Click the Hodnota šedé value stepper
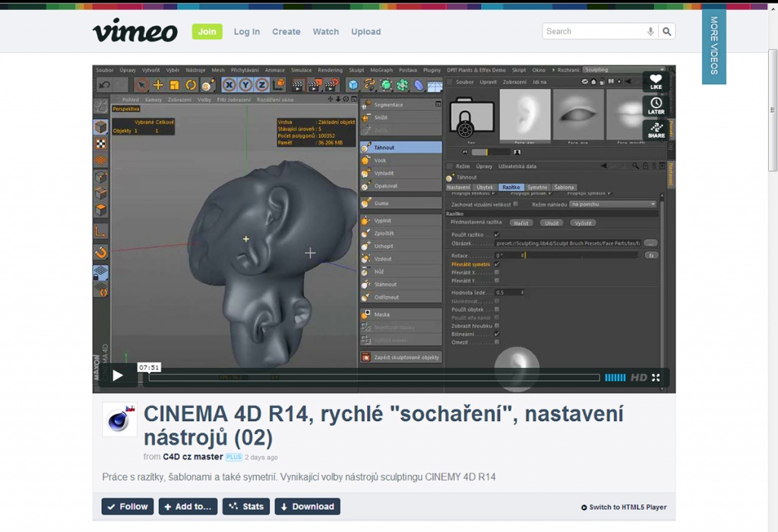This screenshot has height=532, width=778. (x=522, y=293)
